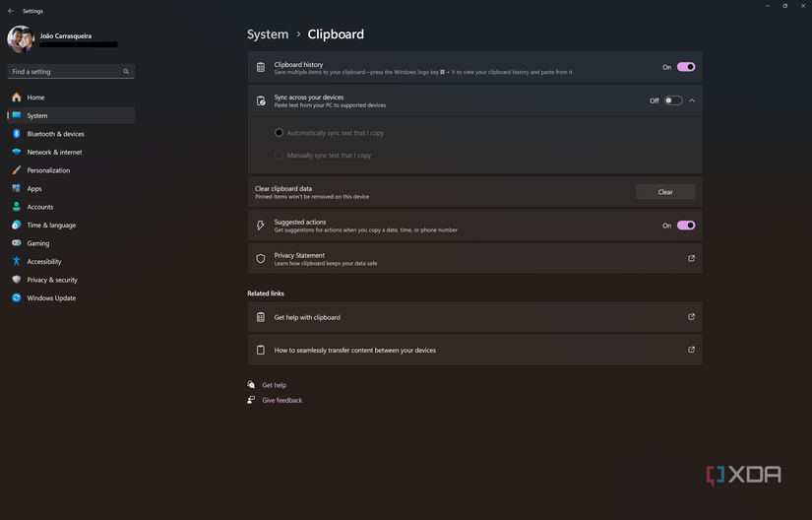Click the Get help link
Viewport: 812px width, 520px height.
coord(274,385)
